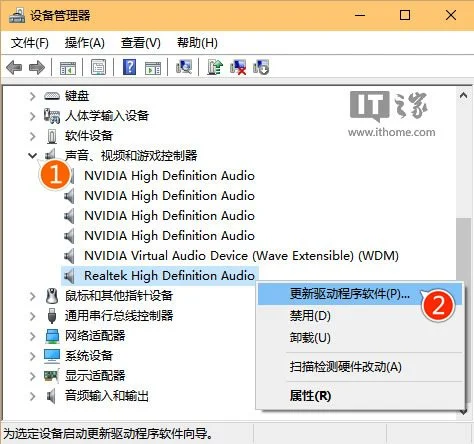This screenshot has width=474, height=444.
Task: Click the card icon beside 显示适配器
Action: tap(52, 376)
